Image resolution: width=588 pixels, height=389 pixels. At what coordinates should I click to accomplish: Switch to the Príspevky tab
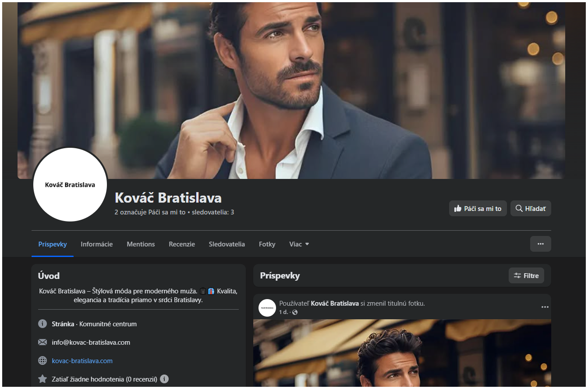click(x=53, y=244)
